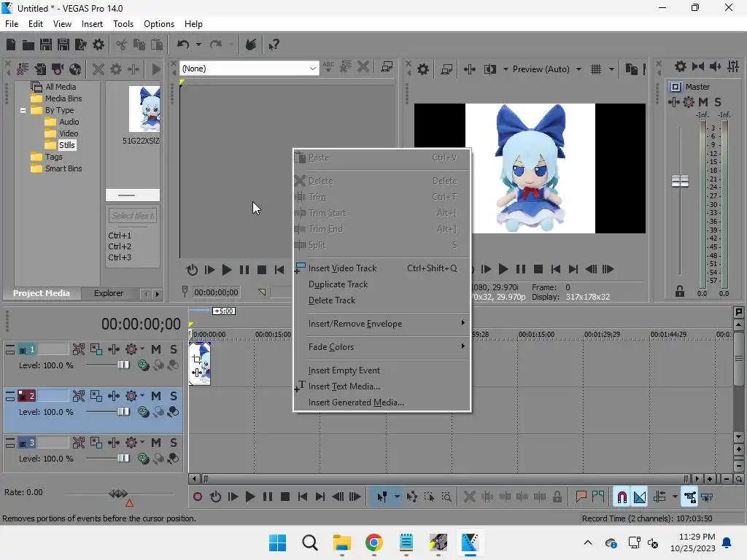Select Insert Text Media from context menu
747x560 pixels.
pos(382,386)
